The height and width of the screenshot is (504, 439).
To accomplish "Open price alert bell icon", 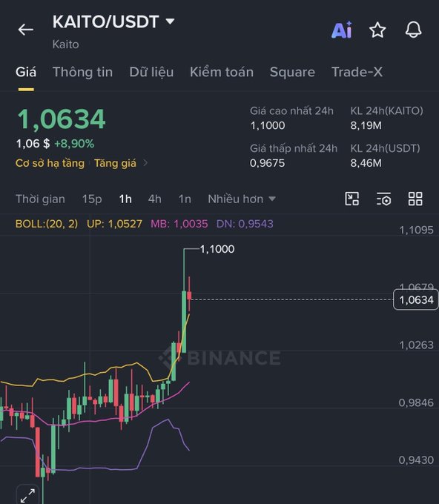I will 413,30.
